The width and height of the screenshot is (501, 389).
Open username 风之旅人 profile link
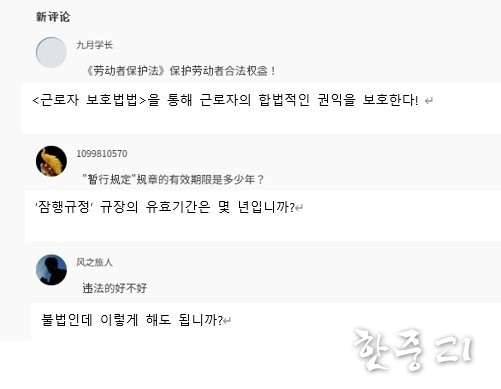[x=94, y=262]
